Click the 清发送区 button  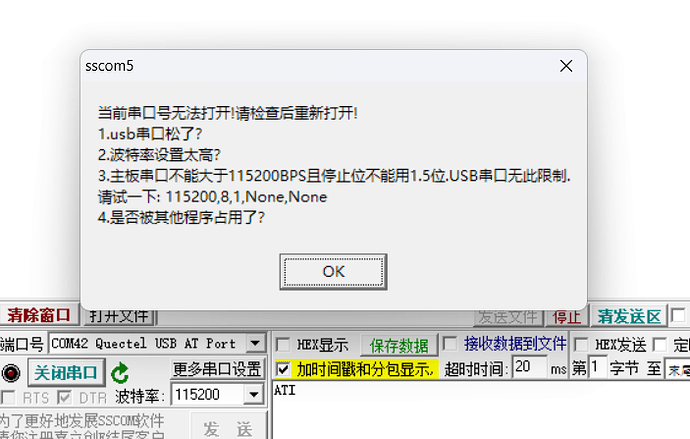click(x=629, y=316)
